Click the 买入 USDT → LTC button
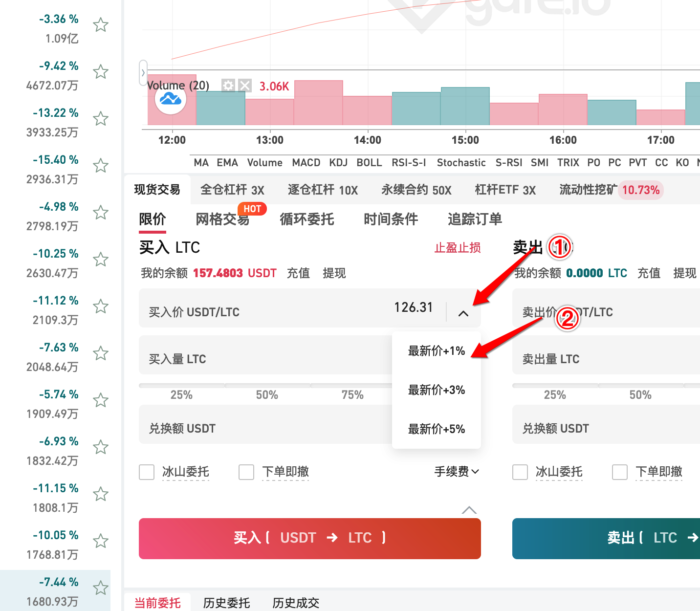Screen dimensions: 700x611 [x=310, y=538]
